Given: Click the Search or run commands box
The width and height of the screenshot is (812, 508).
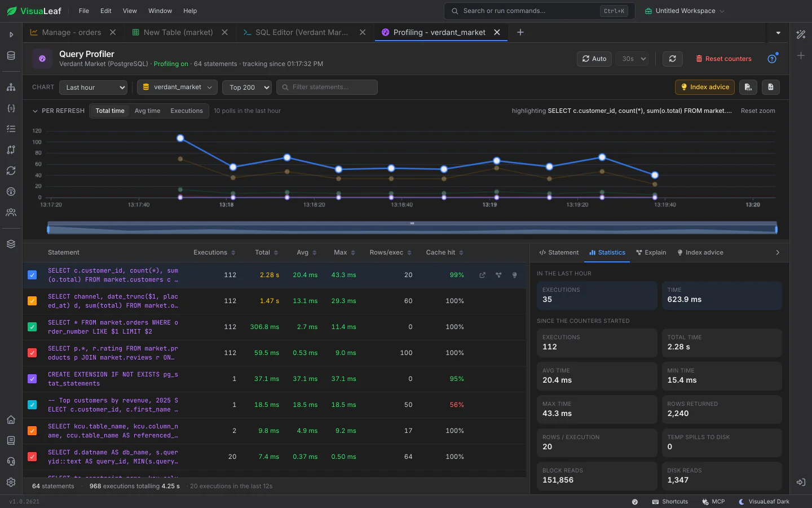Looking at the screenshot, I should [x=540, y=11].
